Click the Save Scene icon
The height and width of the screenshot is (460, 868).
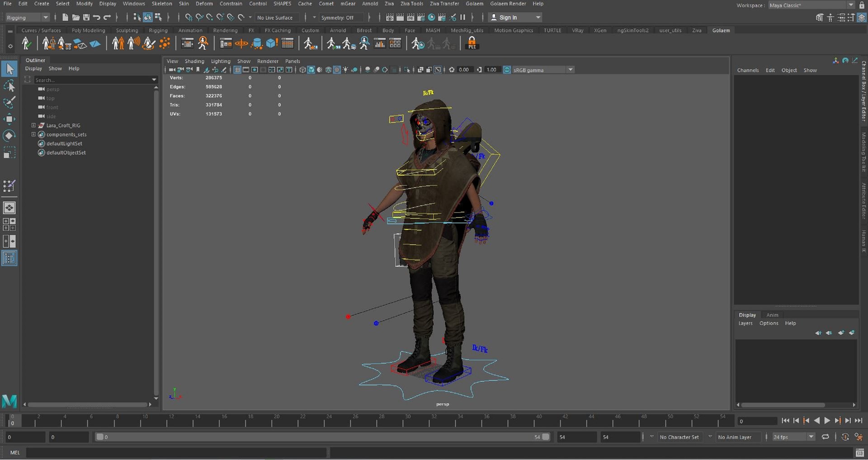86,17
